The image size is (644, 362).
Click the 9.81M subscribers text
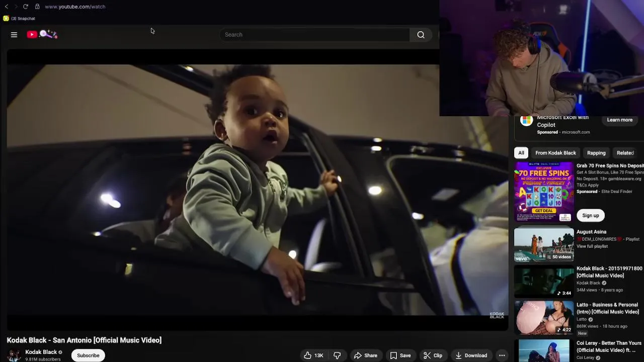(43, 359)
